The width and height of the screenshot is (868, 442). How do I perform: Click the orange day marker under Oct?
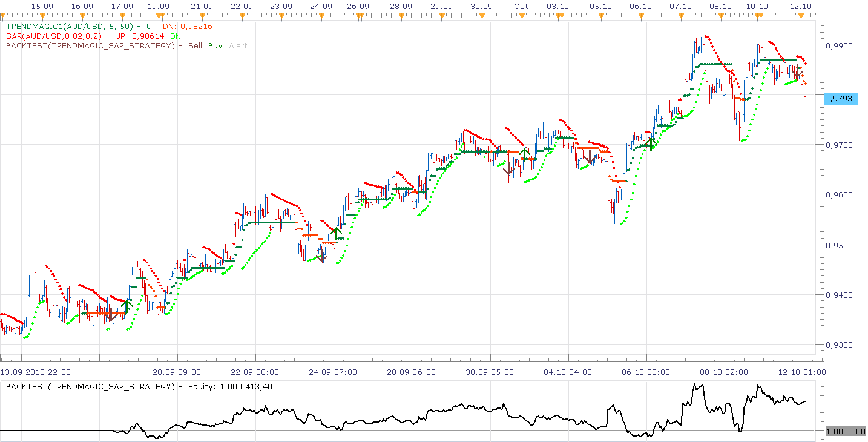coord(521,15)
